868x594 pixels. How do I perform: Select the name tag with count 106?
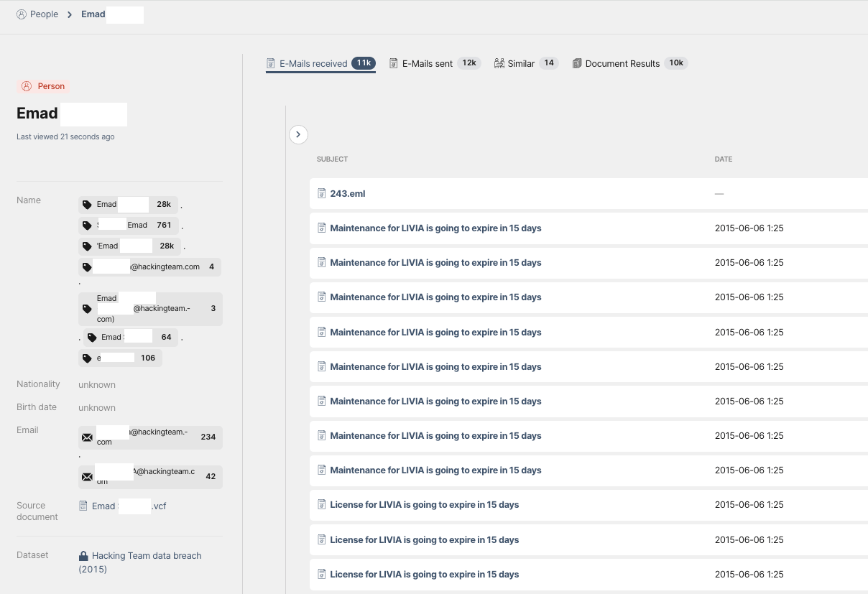coord(120,358)
